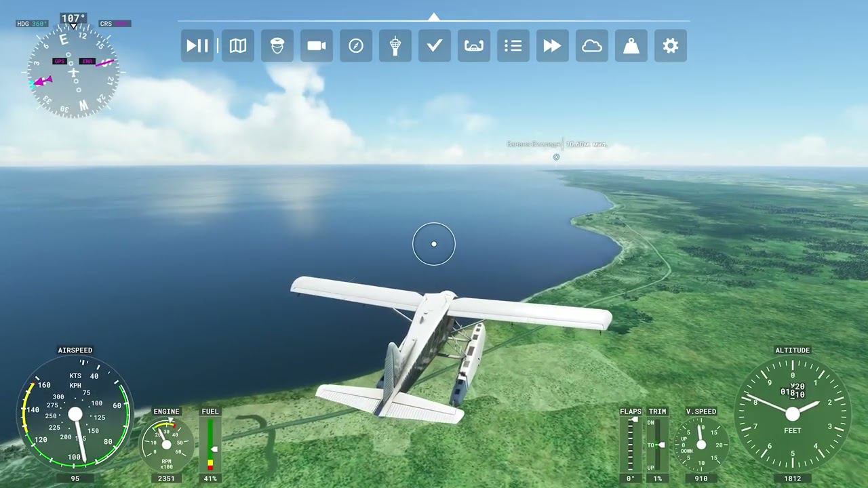Click the flaps value 0°
This screenshot has height=488, width=868.
(x=631, y=479)
